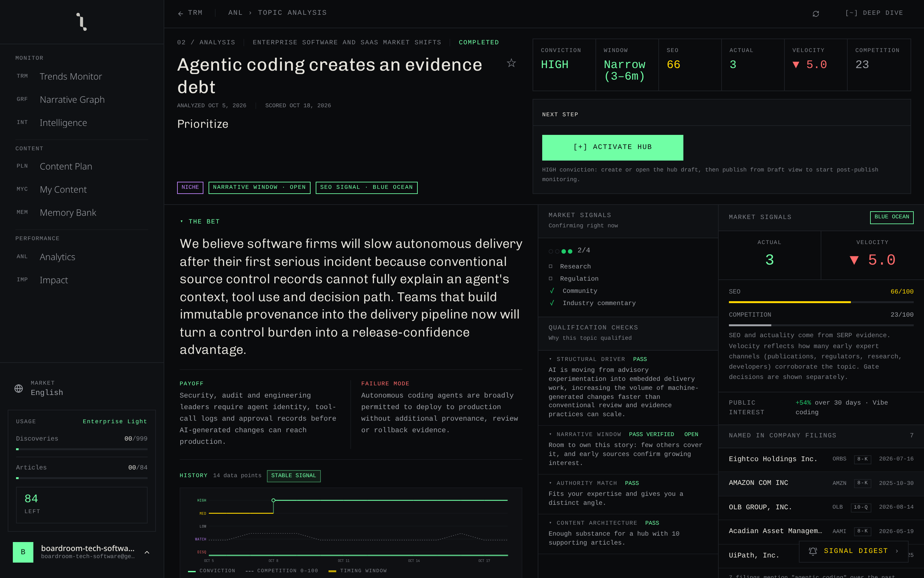The image size is (924, 578).
Task: Go to Analytics
Action: (82, 257)
